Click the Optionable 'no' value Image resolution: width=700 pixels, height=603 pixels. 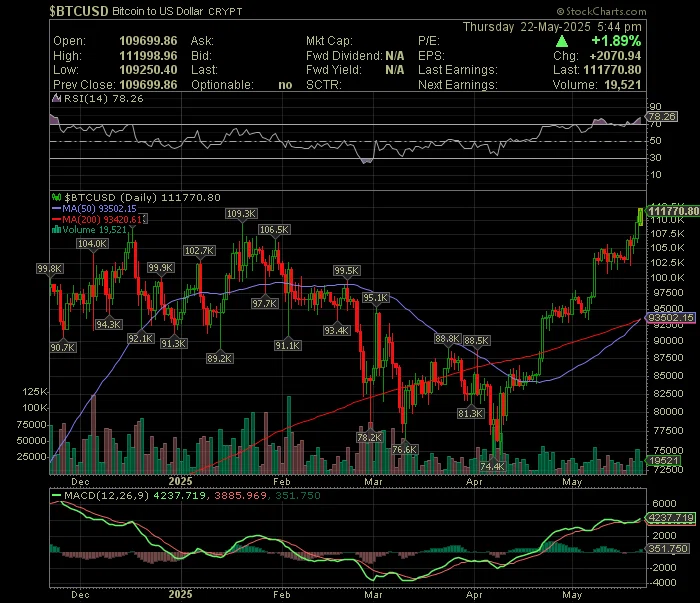285,85
